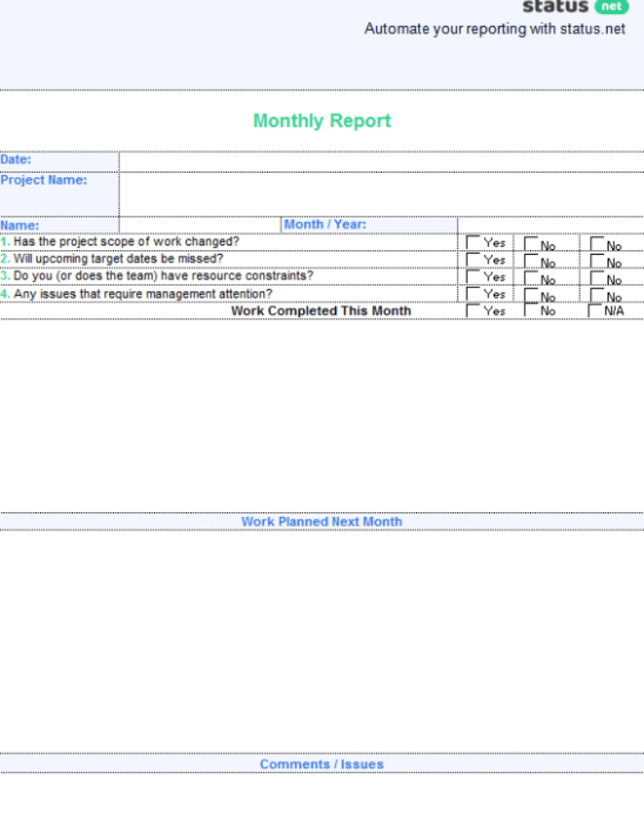644x840 pixels.
Task: Mark Yes for resource constraints question
Action: pos(473,276)
